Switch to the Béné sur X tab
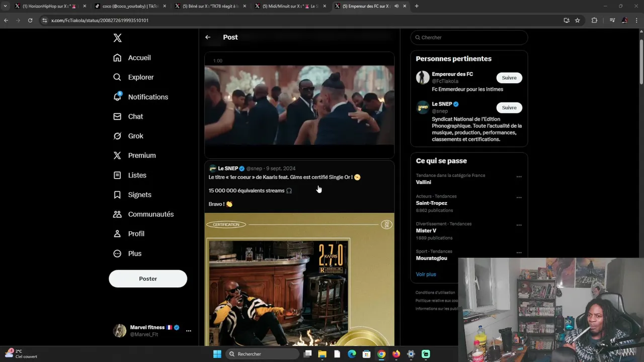The height and width of the screenshot is (362, 644). point(210,6)
